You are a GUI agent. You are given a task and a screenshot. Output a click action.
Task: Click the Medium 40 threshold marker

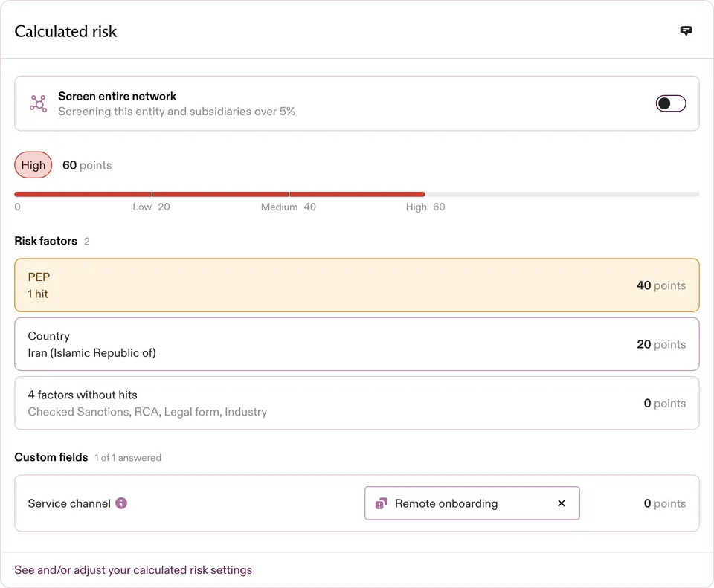pos(289,207)
